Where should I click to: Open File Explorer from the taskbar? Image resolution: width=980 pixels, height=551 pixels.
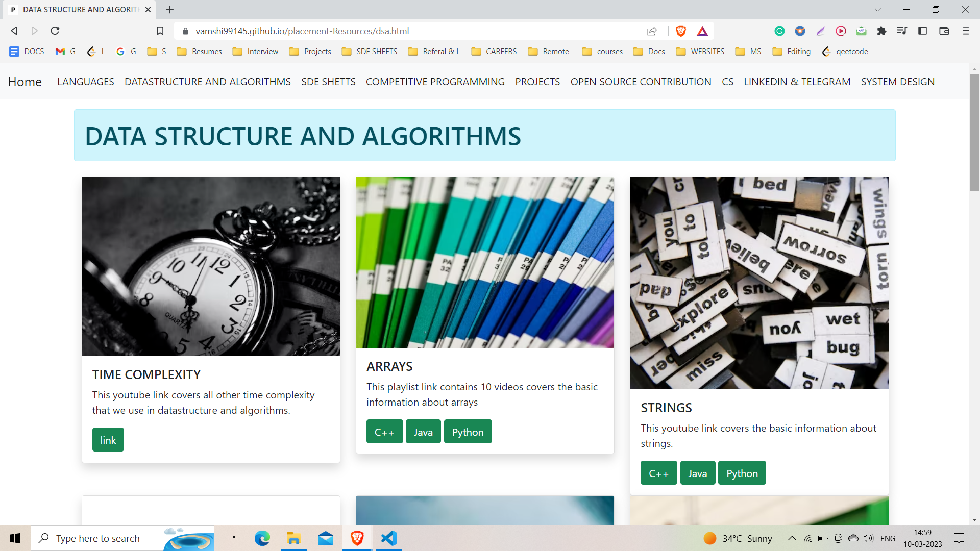(293, 538)
